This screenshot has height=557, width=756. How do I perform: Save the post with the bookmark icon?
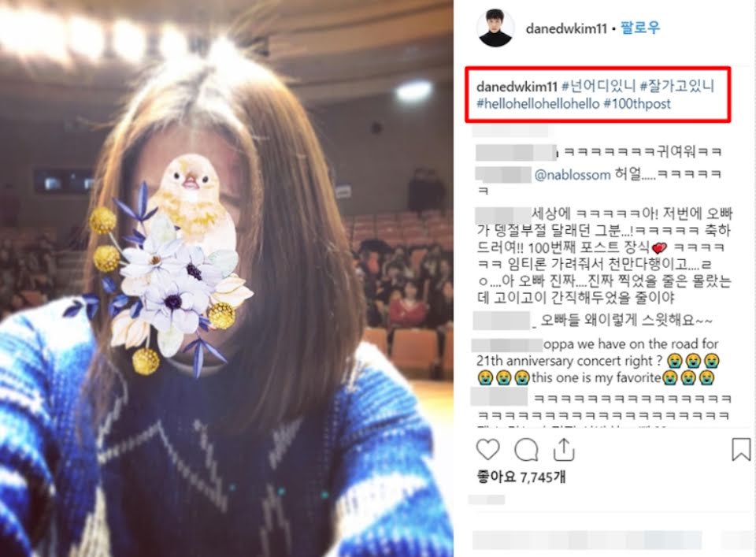pos(740,449)
